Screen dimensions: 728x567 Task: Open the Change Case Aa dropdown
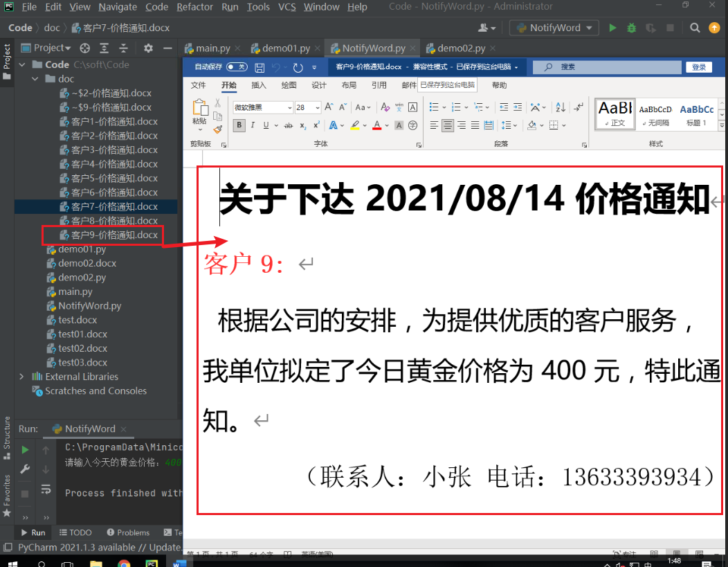pos(363,107)
